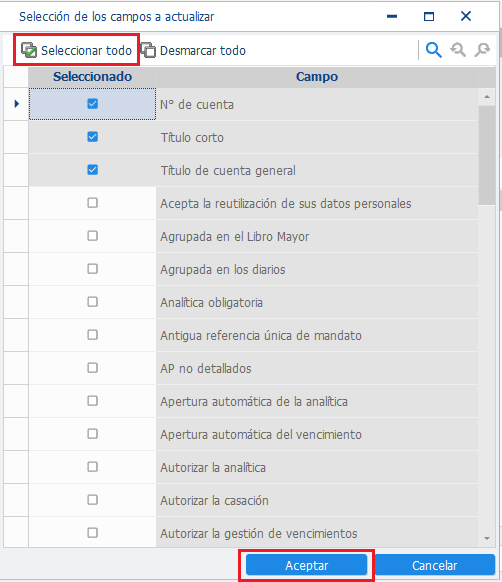Click 'Apertura automática del vencimiento' text
Viewport: 502px width, 582px height.
click(x=261, y=435)
